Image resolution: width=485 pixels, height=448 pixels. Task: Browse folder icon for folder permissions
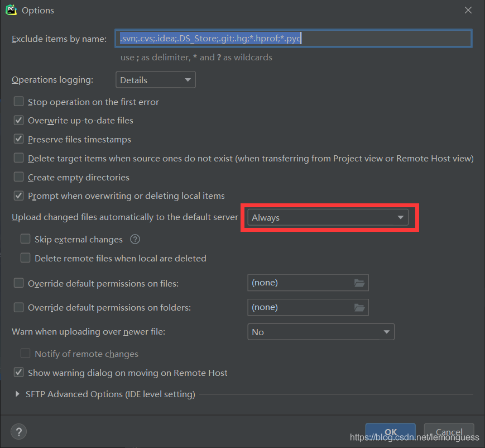[359, 308]
